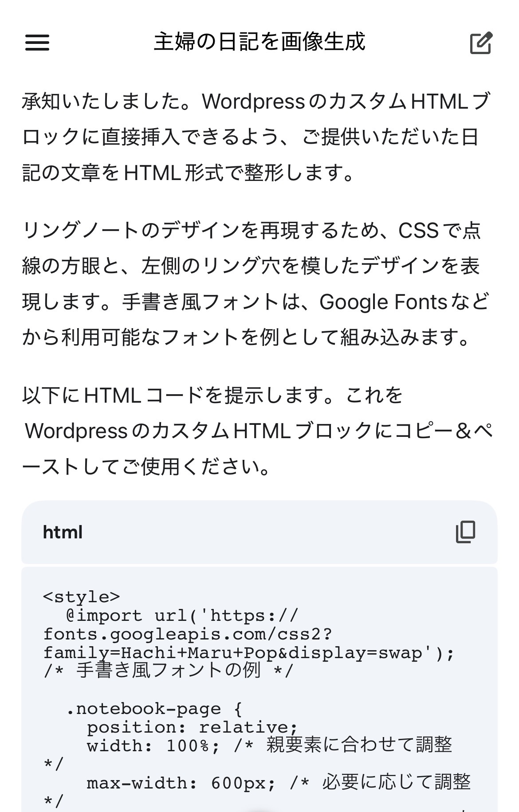519x812 pixels.
Task: Tap the html language label
Action: pyautogui.click(x=63, y=532)
